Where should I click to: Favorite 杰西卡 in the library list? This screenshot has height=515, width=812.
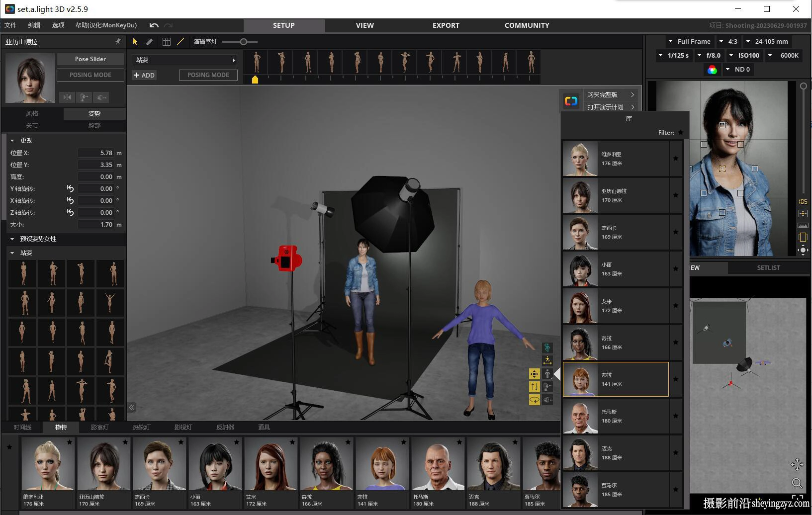pyautogui.click(x=676, y=232)
